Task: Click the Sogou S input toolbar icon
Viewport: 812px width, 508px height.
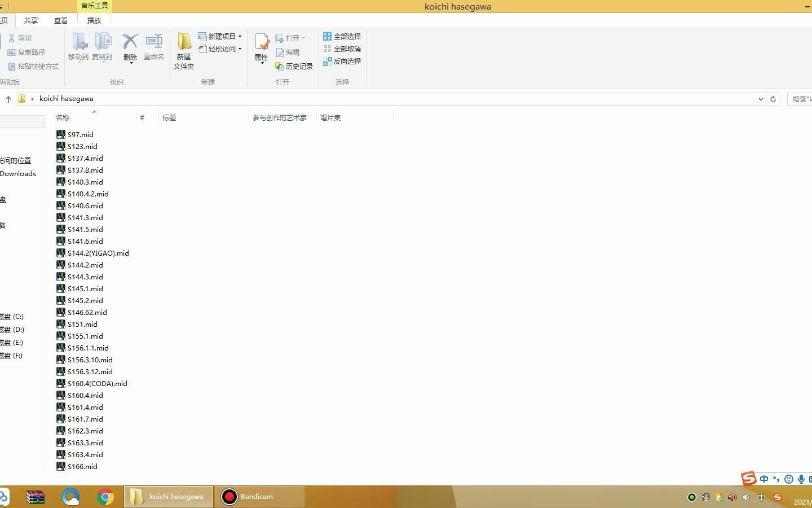Action: point(748,479)
